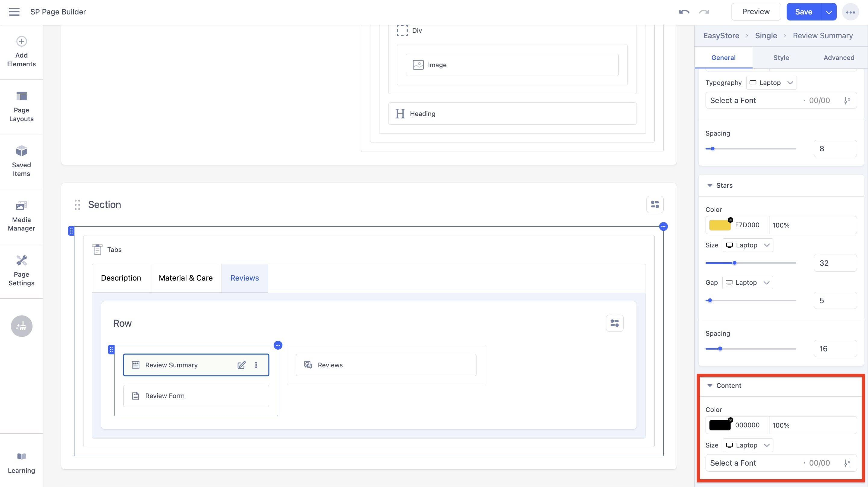
Task: Click the Save button
Action: pos(804,11)
